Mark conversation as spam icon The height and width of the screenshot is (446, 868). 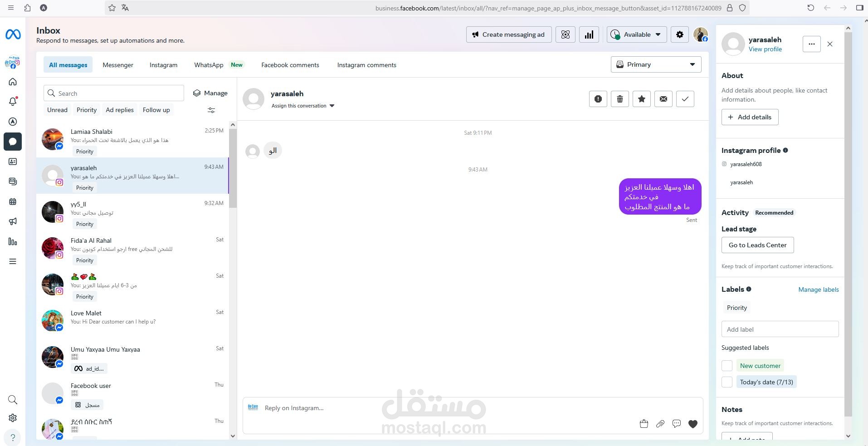tap(598, 99)
